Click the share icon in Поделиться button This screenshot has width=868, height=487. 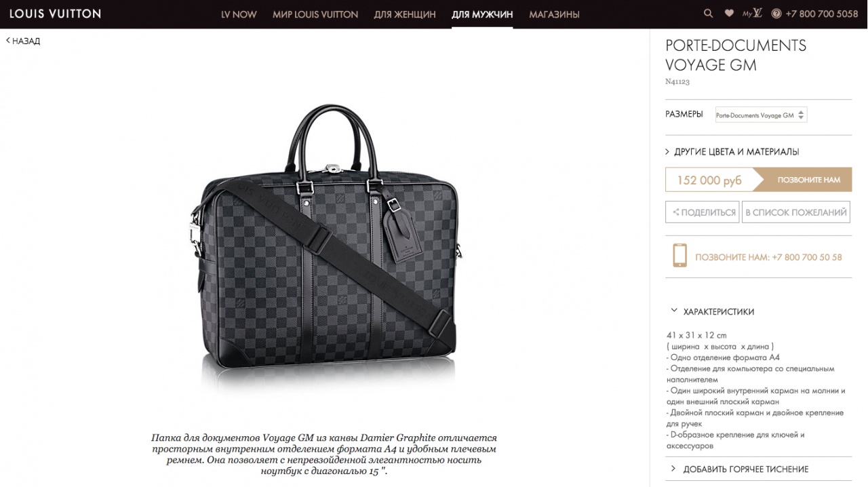pyautogui.click(x=675, y=212)
